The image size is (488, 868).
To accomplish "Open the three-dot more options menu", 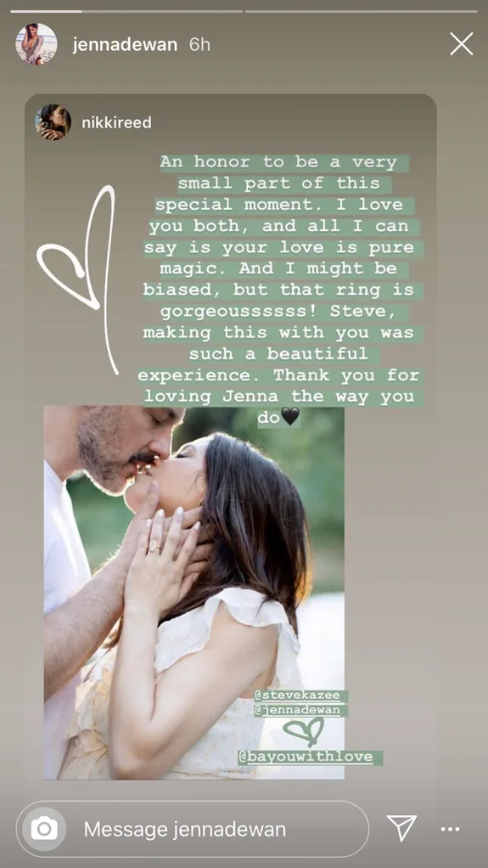I will [450, 829].
